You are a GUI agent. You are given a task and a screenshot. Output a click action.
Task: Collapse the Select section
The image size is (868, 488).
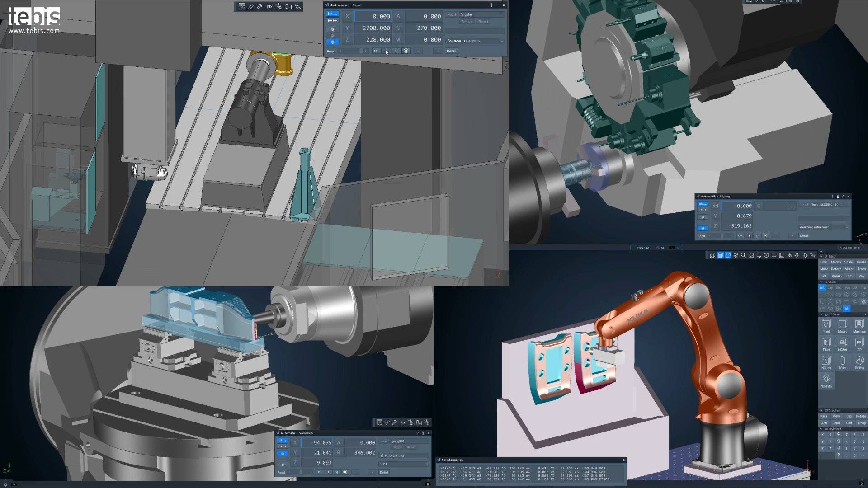tap(821, 282)
